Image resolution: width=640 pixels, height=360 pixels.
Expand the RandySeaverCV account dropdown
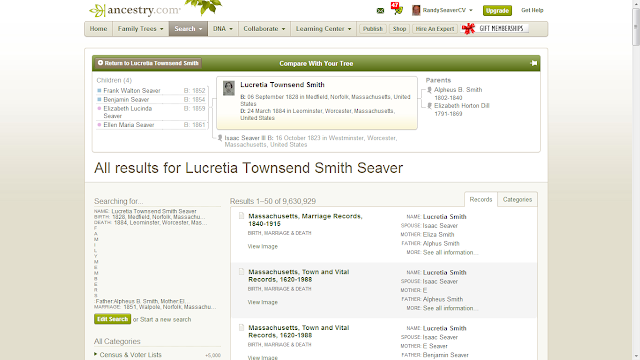(471, 10)
